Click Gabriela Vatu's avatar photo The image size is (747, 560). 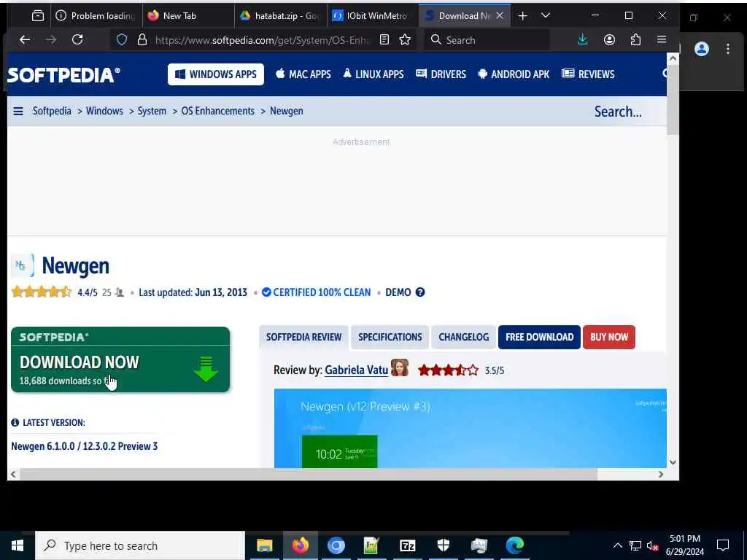click(x=400, y=368)
